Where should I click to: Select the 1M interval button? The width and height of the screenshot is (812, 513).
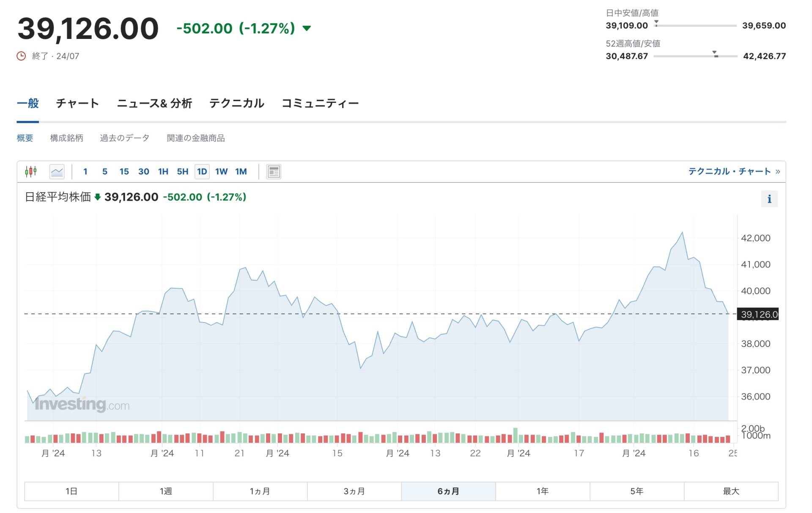241,171
